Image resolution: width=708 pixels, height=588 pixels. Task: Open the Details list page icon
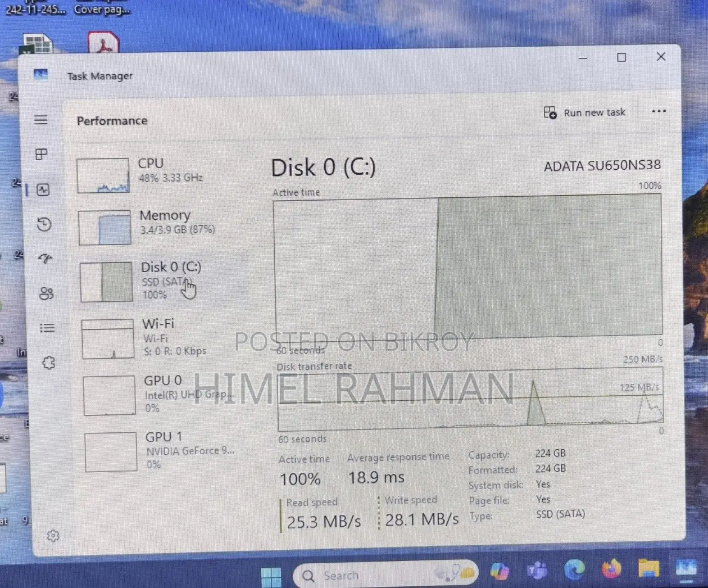pos(47,328)
